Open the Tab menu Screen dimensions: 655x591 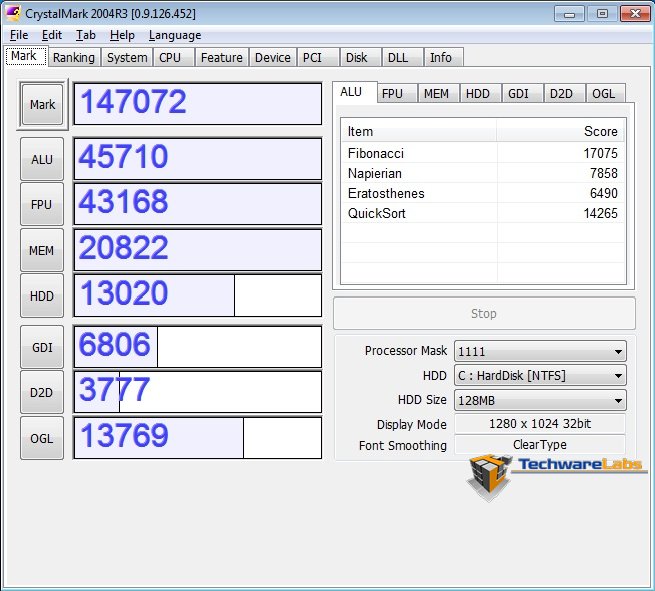[86, 35]
